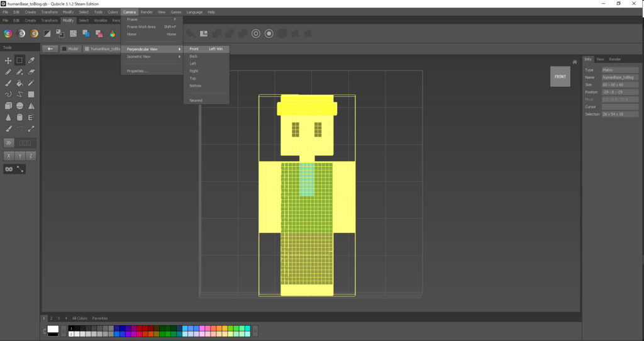Image resolution: width=644 pixels, height=341 pixels.
Task: Open the Favorites palette tab
Action: click(100, 318)
